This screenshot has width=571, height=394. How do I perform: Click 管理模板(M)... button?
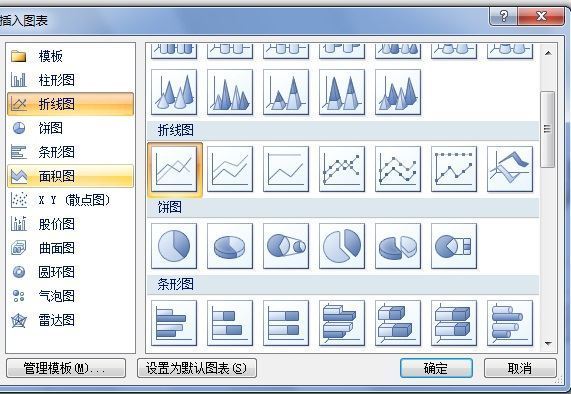[66, 368]
